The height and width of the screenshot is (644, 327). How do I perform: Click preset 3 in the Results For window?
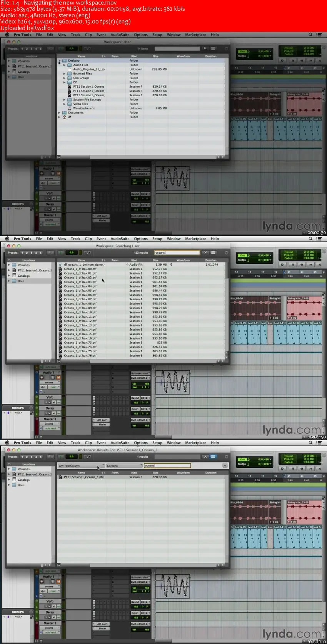[x=32, y=457]
